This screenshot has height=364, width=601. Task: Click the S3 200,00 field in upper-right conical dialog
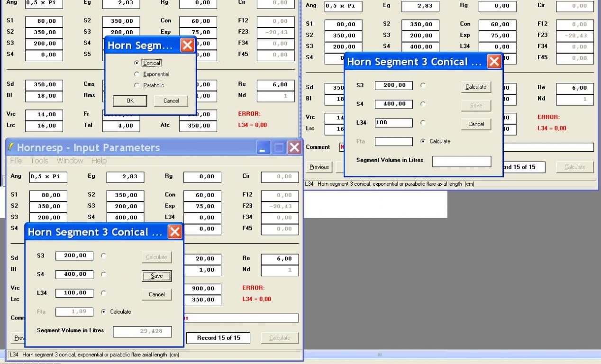click(394, 86)
